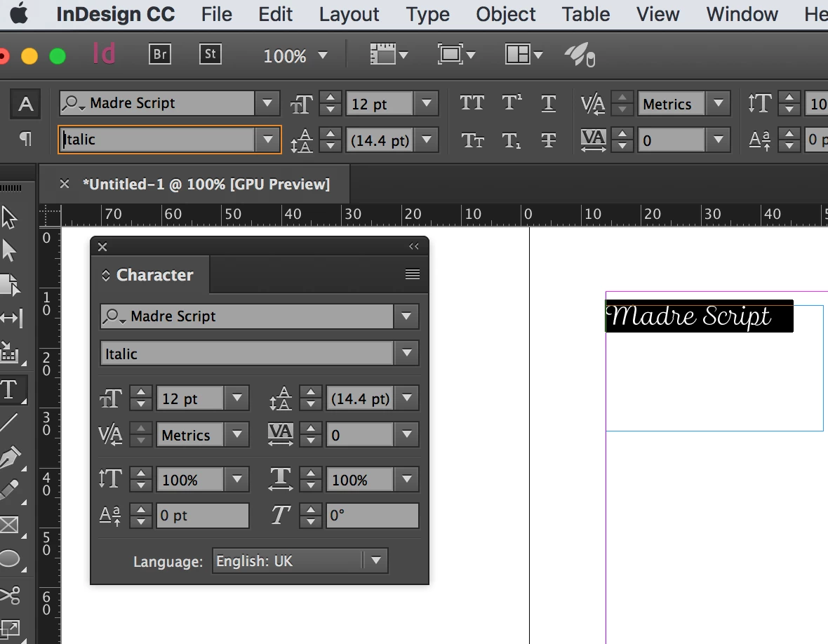Open the Edit menu

tap(275, 14)
